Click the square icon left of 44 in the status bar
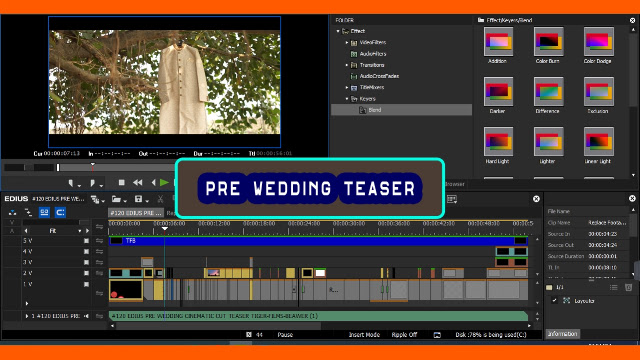640x360 pixels. pyautogui.click(x=249, y=335)
